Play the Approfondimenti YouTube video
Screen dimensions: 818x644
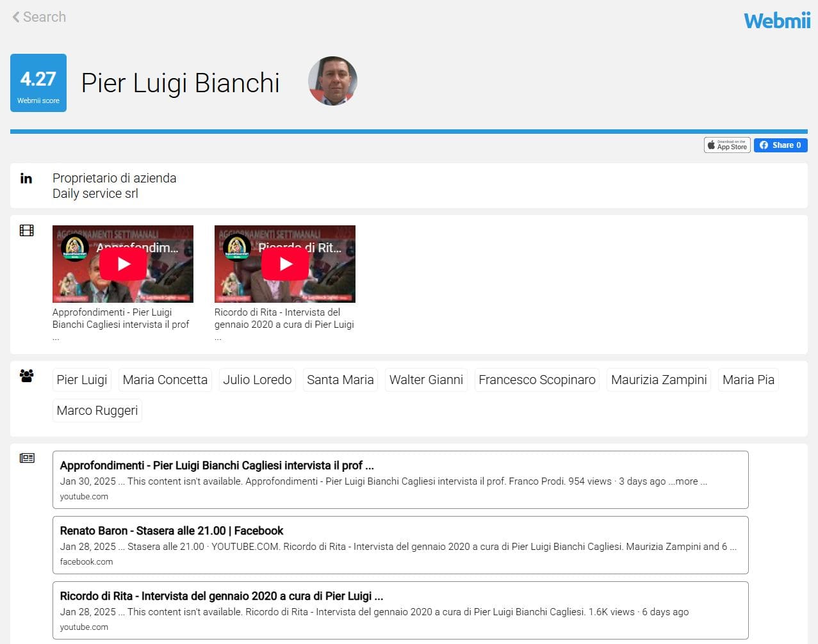[124, 264]
